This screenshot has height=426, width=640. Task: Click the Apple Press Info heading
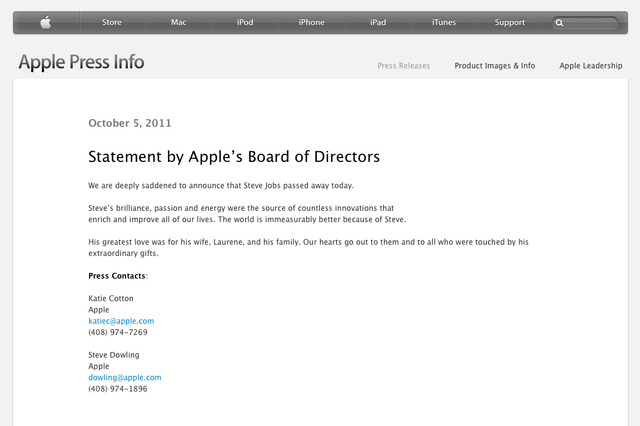click(81, 62)
